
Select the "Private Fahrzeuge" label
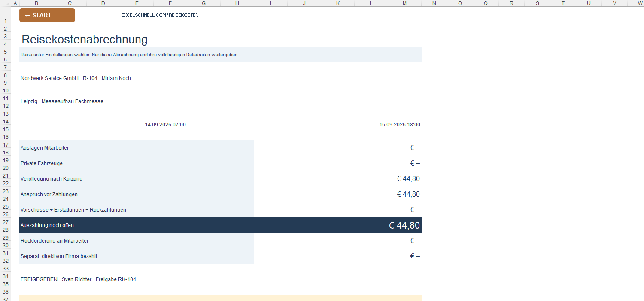pos(42,163)
